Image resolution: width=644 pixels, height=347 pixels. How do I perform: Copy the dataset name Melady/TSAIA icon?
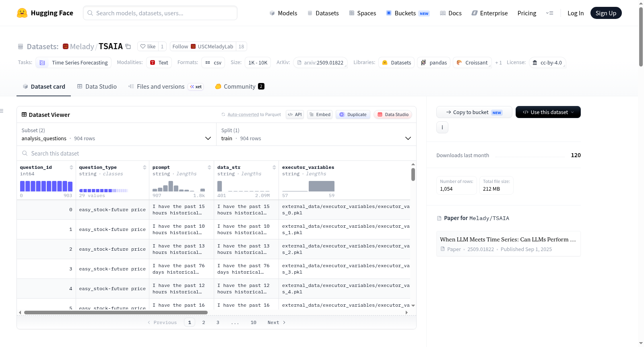128,46
